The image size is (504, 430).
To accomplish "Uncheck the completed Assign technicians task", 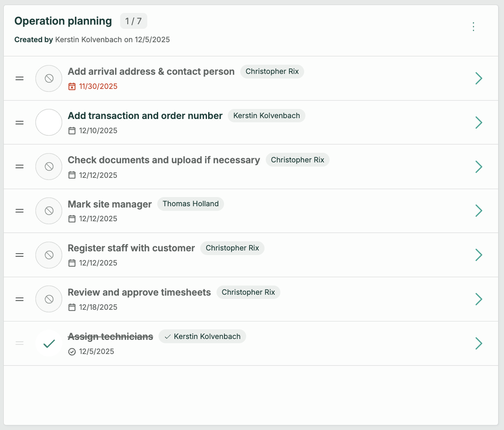I will [49, 344].
